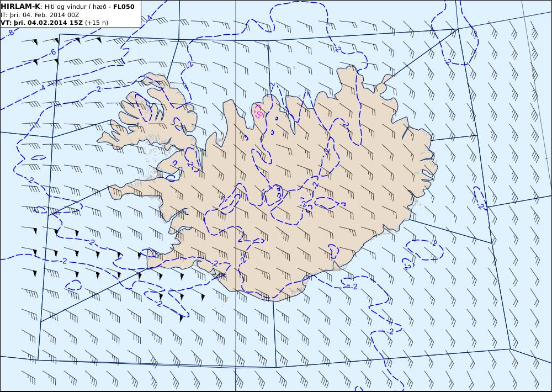552x392 pixels.
Task: Select the 'VT: þri. 04.02.2014 15Z' valid time
Action: coord(42,23)
